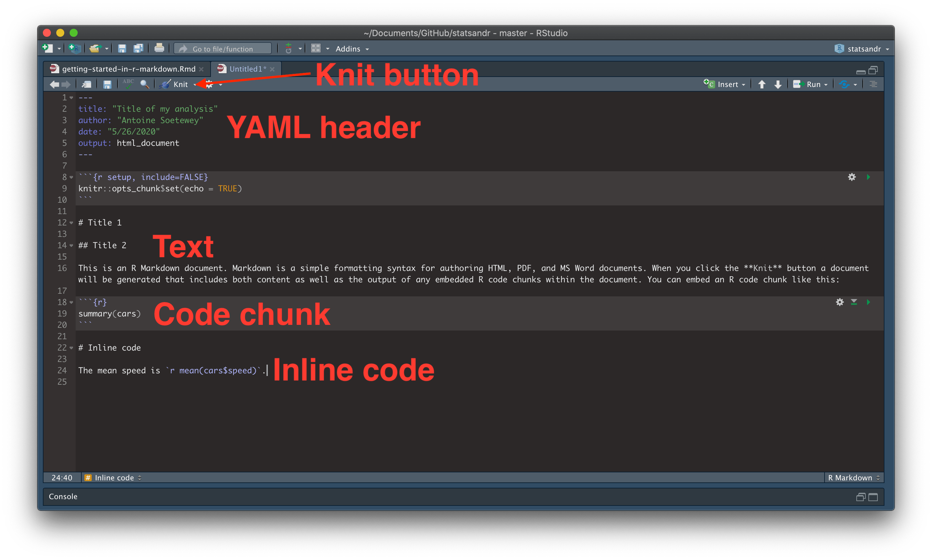Click the Compile Report notebook icon

point(86,84)
